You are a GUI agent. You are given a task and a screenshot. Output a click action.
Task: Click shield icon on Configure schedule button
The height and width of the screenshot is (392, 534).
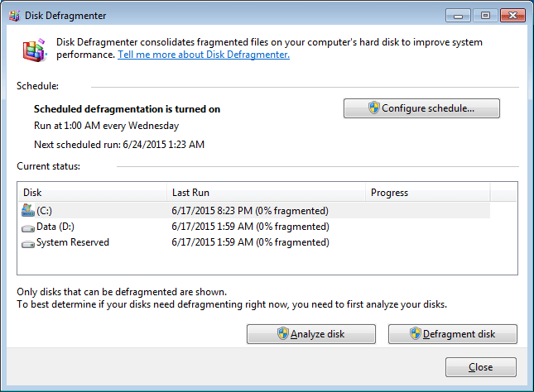373,108
